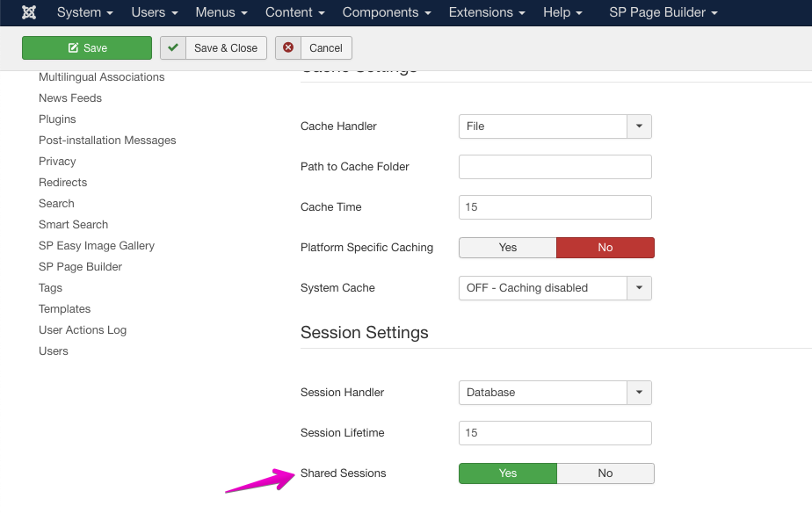Set Platform Specific Caching to Yes

coord(507,248)
